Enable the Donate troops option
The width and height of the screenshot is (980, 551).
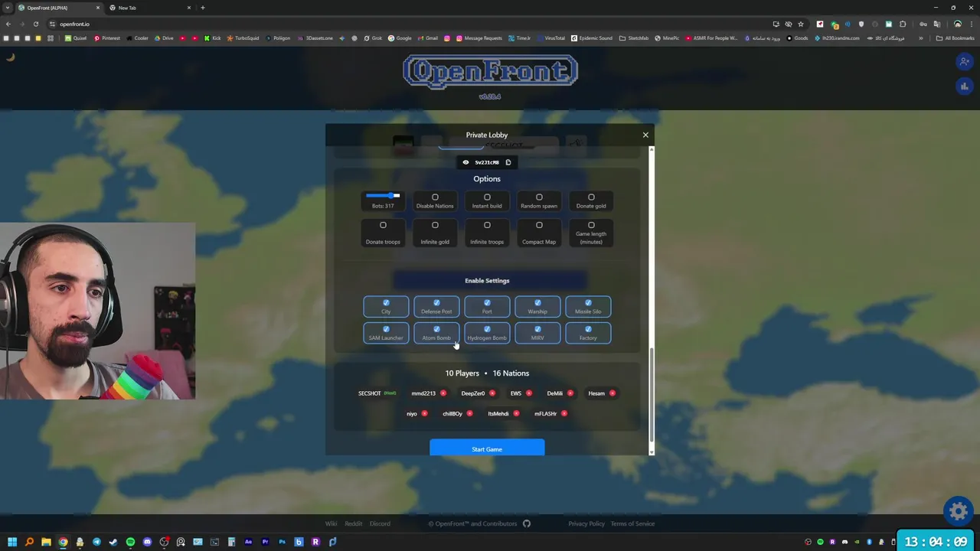[383, 233]
